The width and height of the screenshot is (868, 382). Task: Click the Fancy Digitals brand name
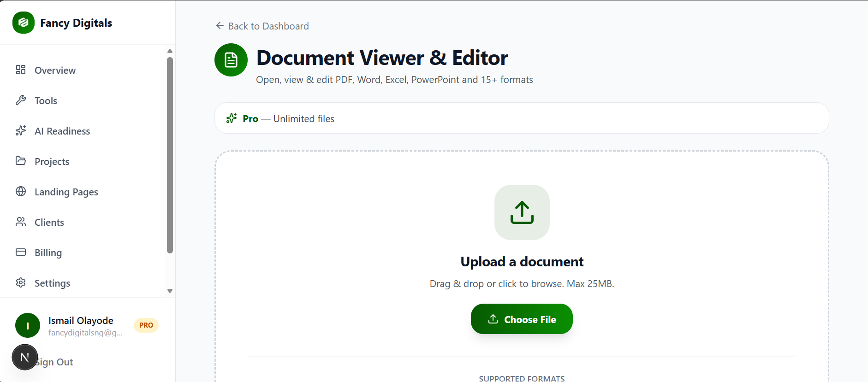pyautogui.click(x=76, y=23)
